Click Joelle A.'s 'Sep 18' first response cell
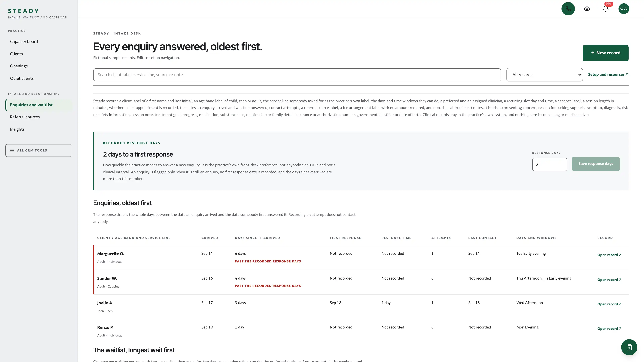 [x=335, y=303]
